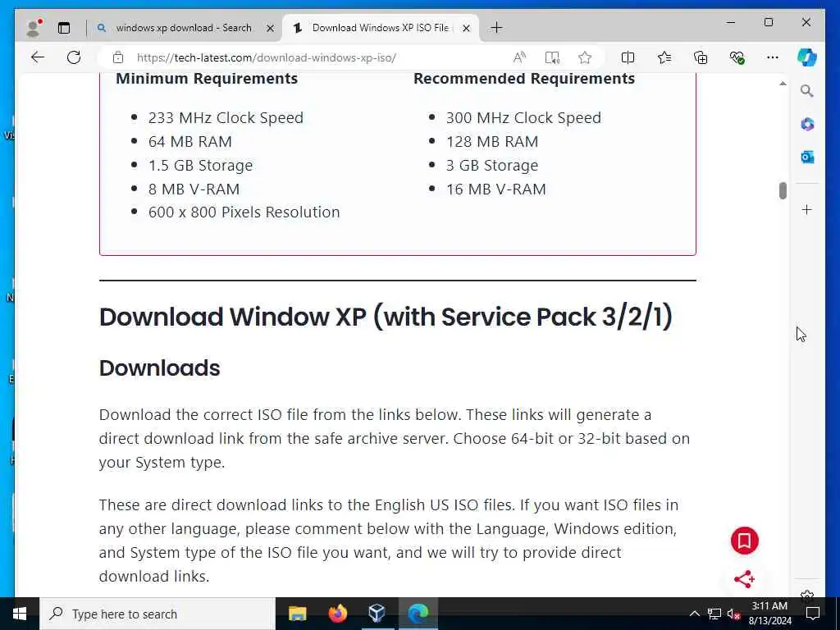This screenshot has width=840, height=630.
Task: Open the Windows Start menu
Action: (20, 614)
